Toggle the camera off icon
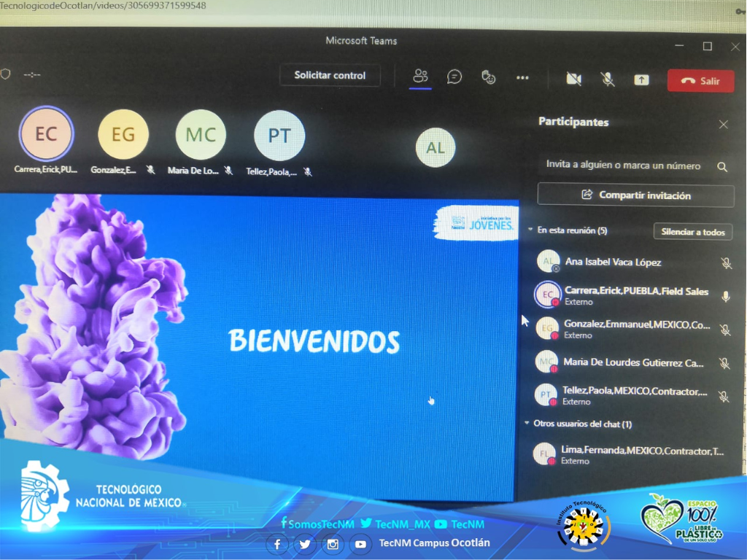This screenshot has height=560, width=747. (x=573, y=79)
